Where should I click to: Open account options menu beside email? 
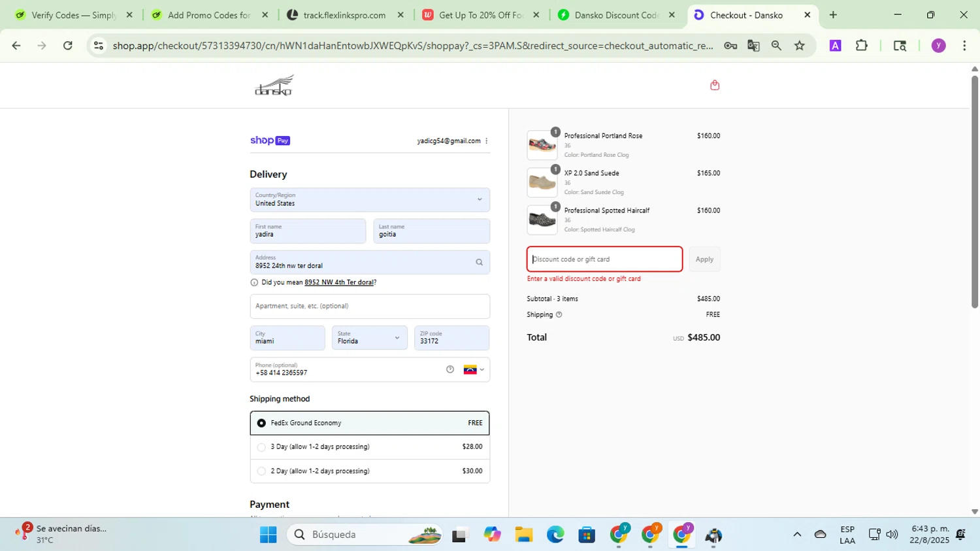coord(486,141)
